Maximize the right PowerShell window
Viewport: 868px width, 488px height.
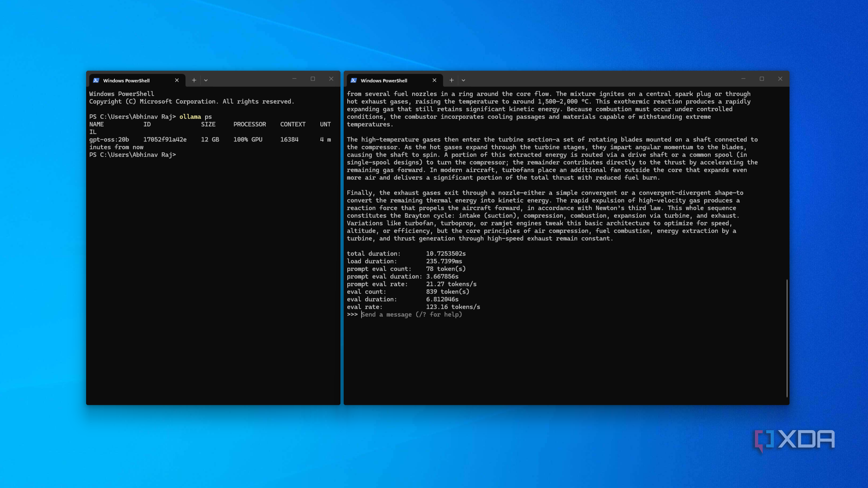[762, 79]
